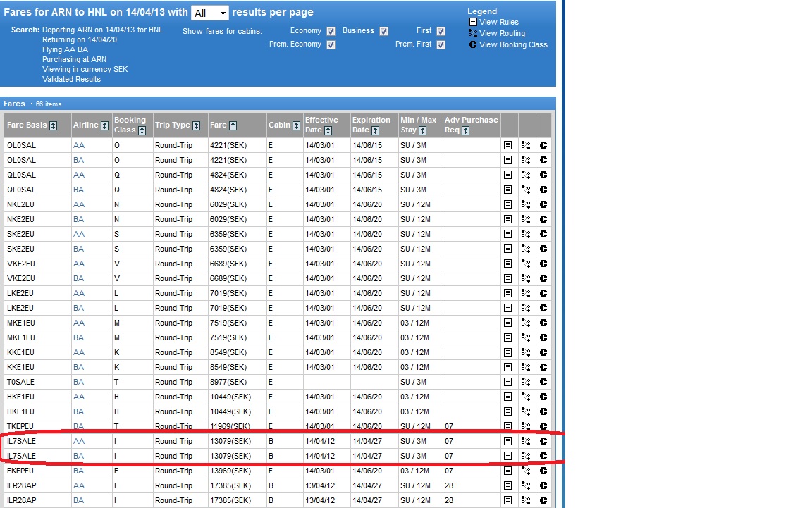The image size is (812, 508).
Task: Sort the table by Fare column
Action: pos(233,125)
